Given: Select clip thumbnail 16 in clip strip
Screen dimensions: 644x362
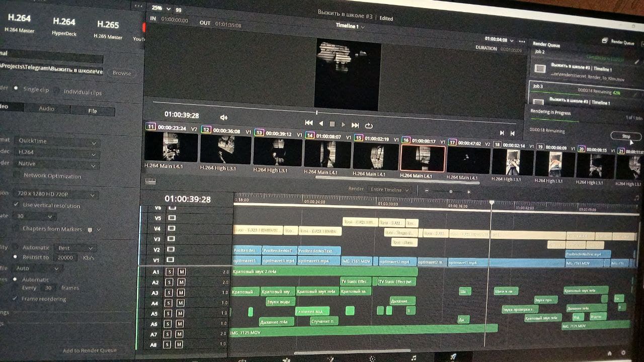Looking at the screenshot, I should tap(423, 158).
